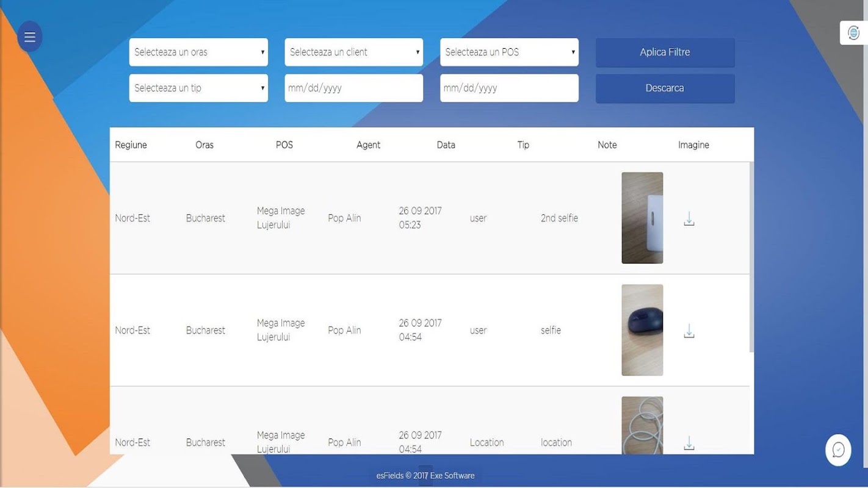The height and width of the screenshot is (488, 868).
Task: Download the 2nd selfie image
Action: point(689,218)
